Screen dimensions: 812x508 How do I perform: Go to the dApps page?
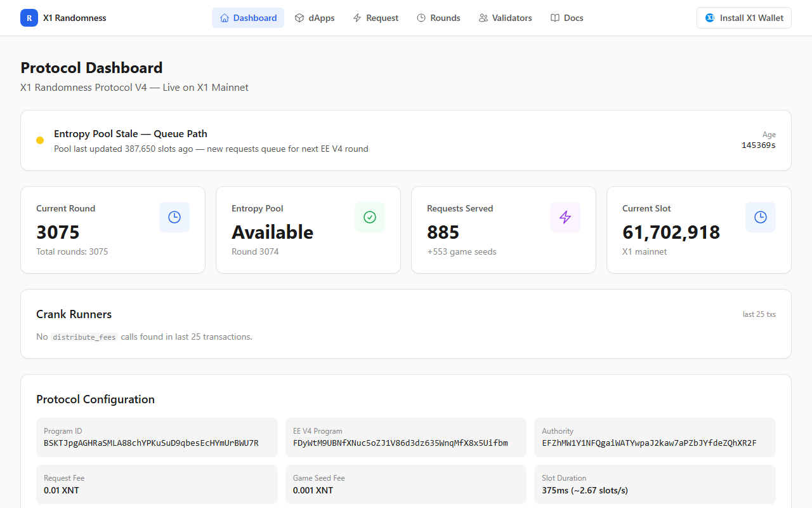[315, 18]
